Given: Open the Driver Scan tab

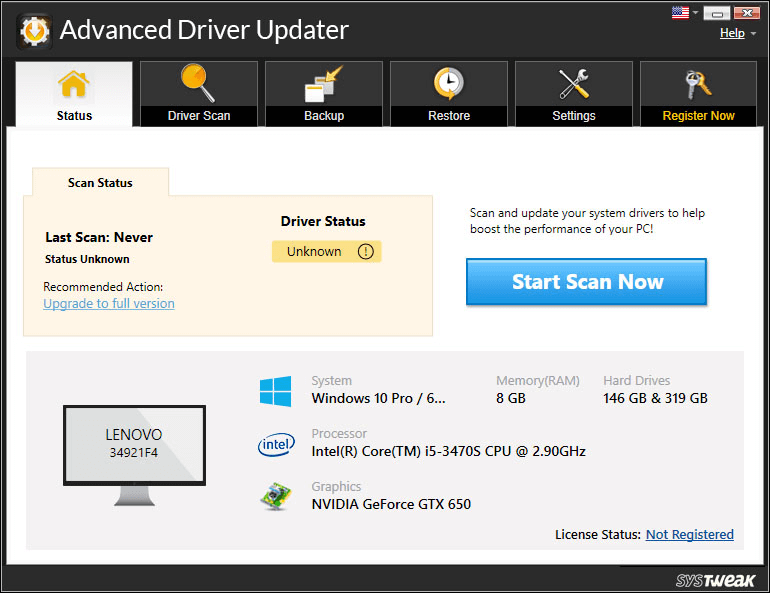Looking at the screenshot, I should [198, 95].
